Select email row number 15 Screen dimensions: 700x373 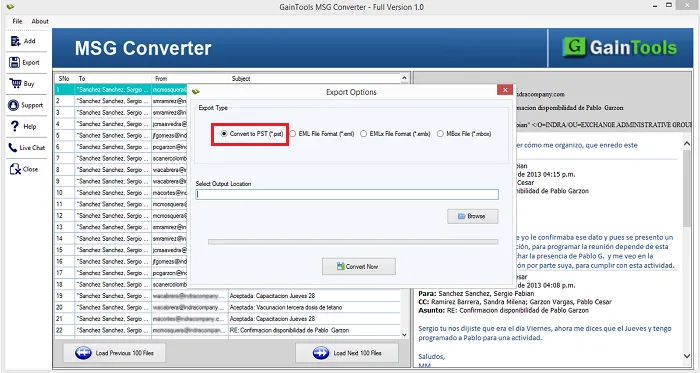pos(121,250)
